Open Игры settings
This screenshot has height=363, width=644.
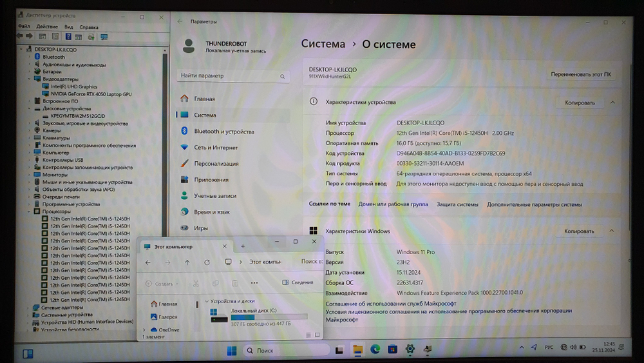pyautogui.click(x=201, y=228)
